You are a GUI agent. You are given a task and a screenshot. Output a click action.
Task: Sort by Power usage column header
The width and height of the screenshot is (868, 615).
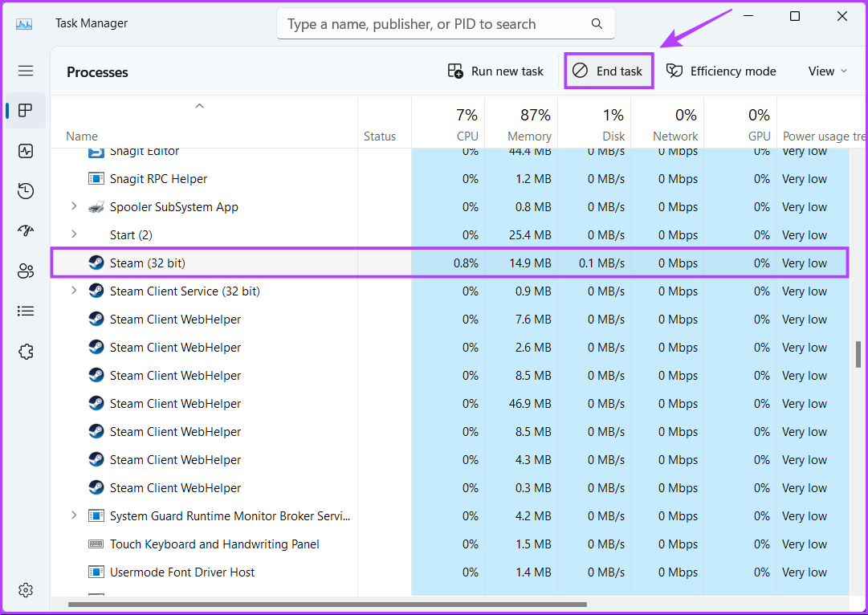[x=822, y=123]
